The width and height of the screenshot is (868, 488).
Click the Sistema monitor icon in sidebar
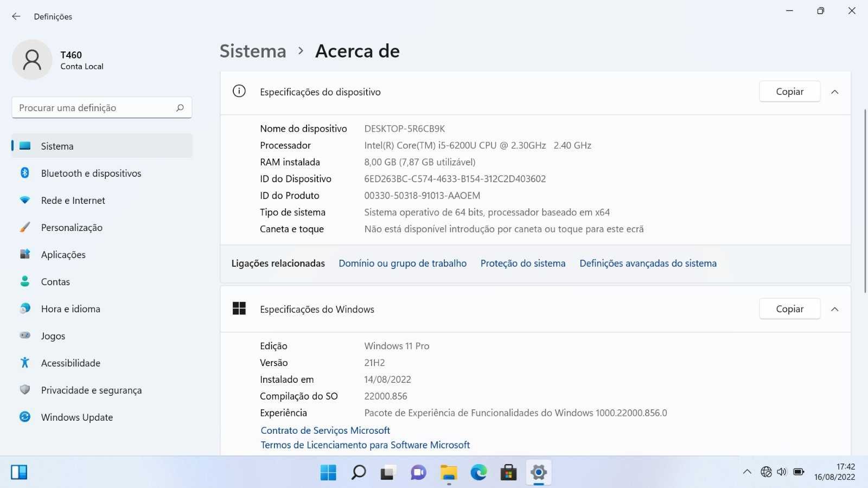coord(25,146)
